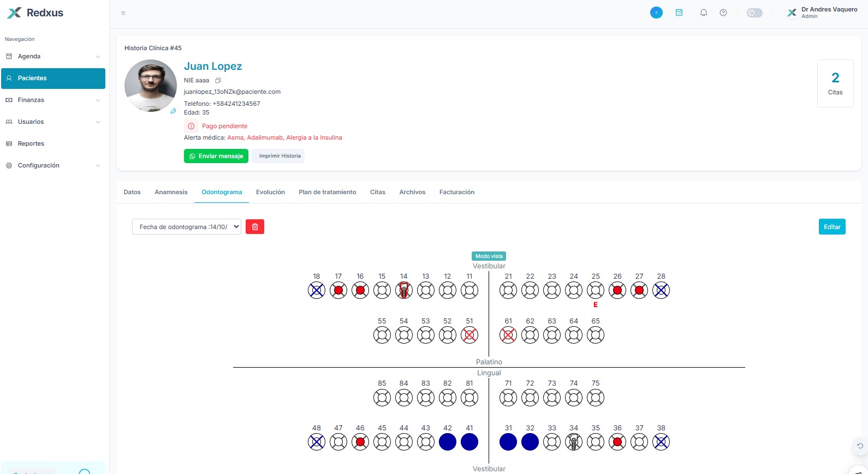Open the calendar icon in top bar

pyautogui.click(x=679, y=13)
